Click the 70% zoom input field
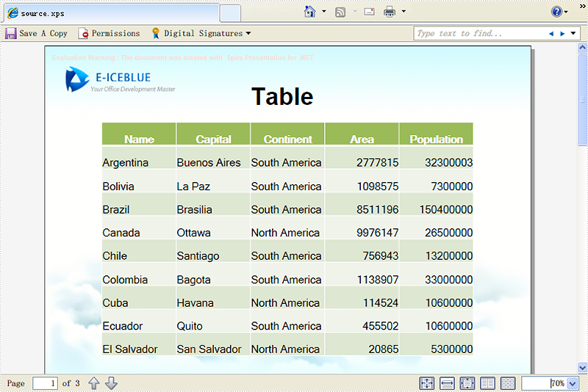This screenshot has height=392, width=588. point(544,383)
